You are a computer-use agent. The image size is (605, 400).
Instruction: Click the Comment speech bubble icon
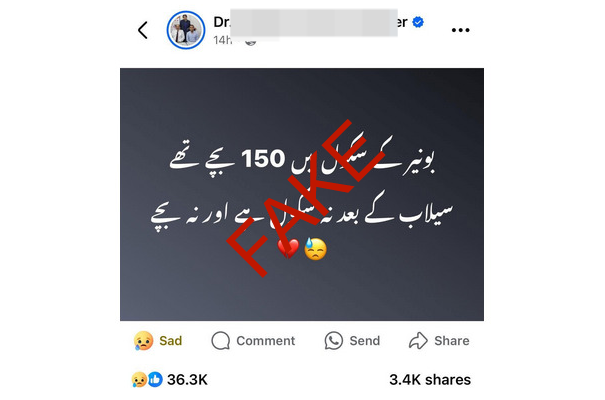coord(220,341)
